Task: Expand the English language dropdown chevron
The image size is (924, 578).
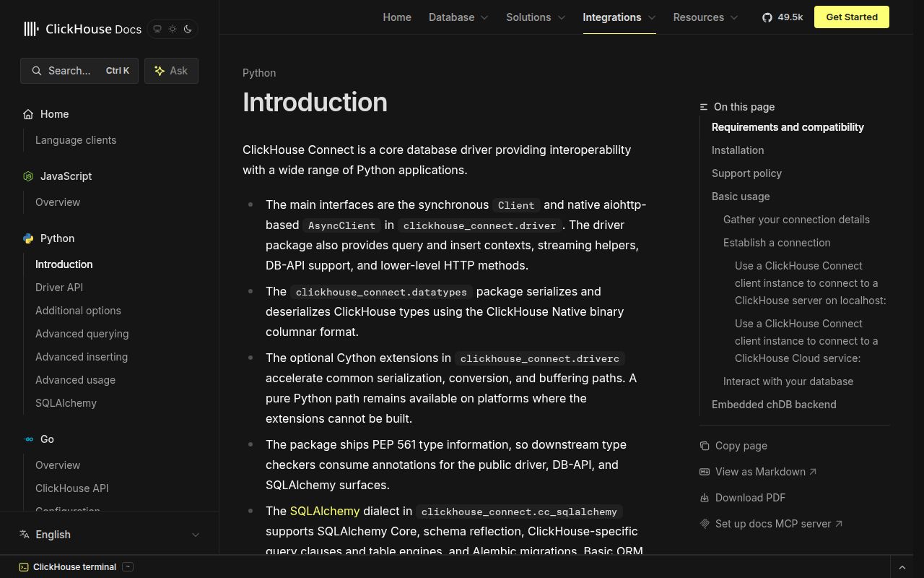Action: pos(195,535)
